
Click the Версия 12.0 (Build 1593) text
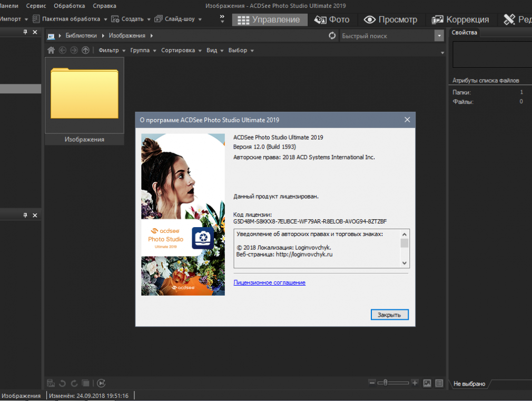pyautogui.click(x=264, y=146)
